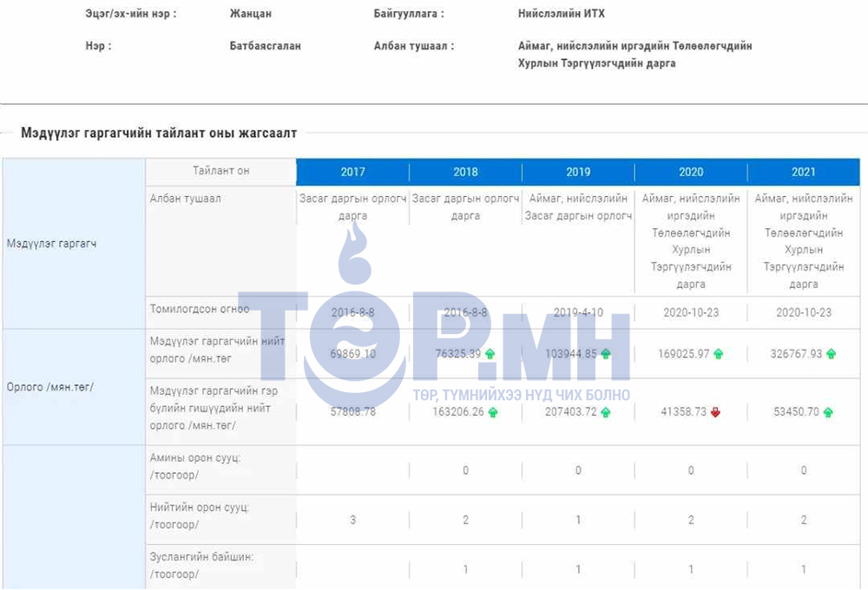Open the 2019 year column header
Screen dimensions: 868x590
tap(578, 172)
